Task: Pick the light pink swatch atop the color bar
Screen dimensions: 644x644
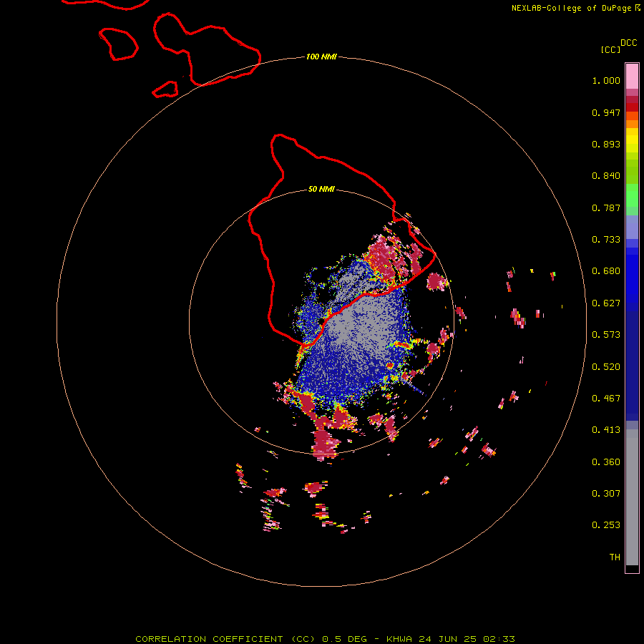Action: (x=632, y=77)
